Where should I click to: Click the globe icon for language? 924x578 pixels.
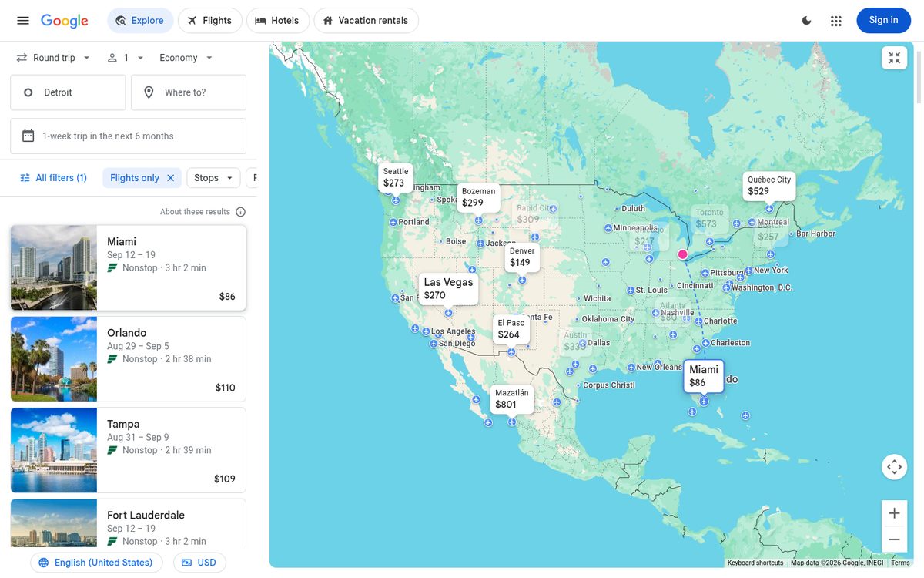[x=44, y=563]
